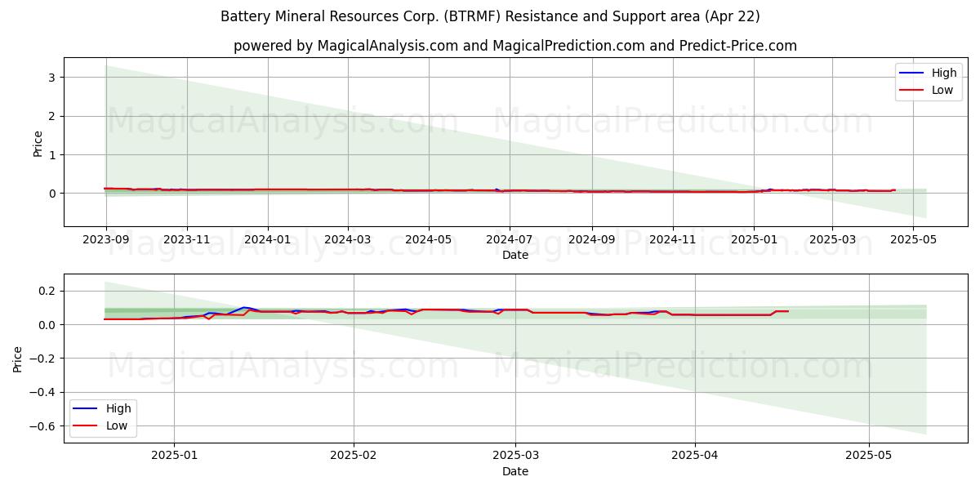This screenshot has width=980, height=490.
Task: Click the '2024-07' tick label
Action: pos(510,239)
